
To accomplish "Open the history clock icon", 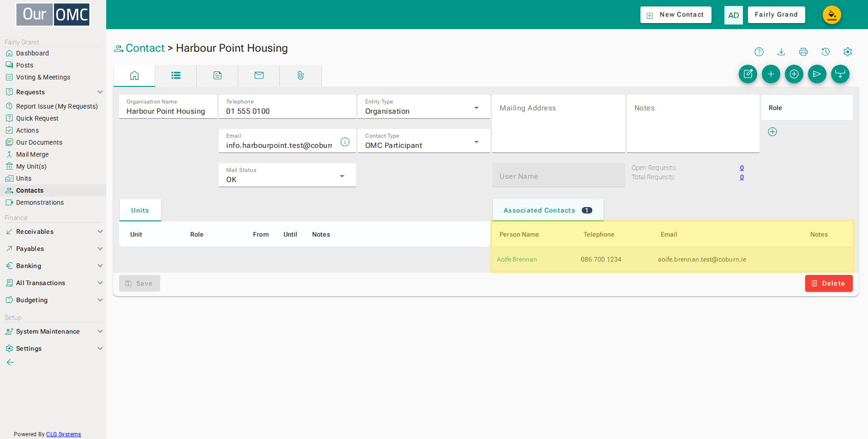I will coord(826,52).
